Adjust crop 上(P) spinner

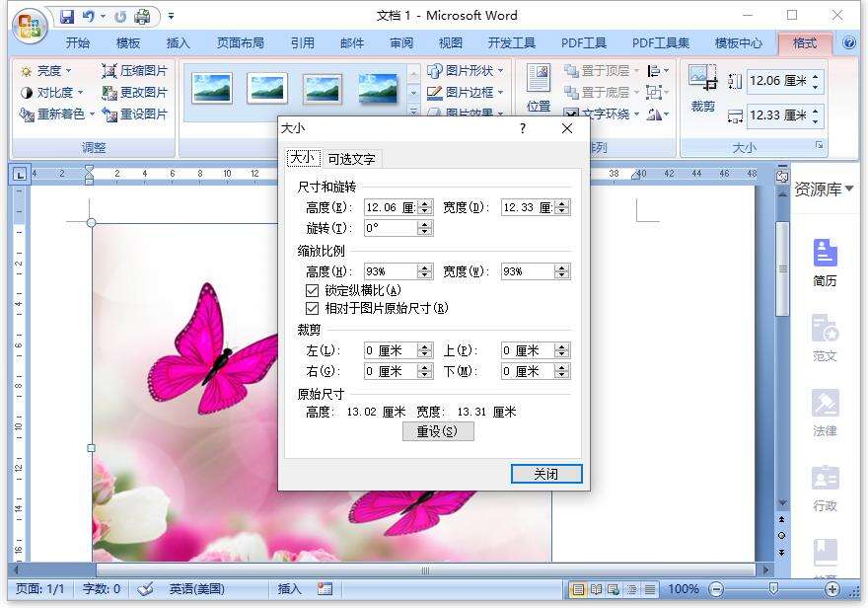coord(562,350)
